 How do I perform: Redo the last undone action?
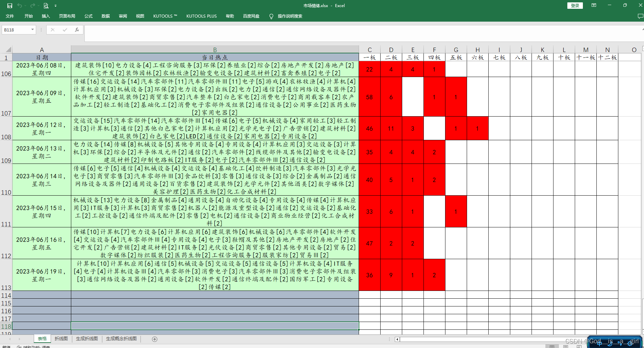[x=32, y=5]
